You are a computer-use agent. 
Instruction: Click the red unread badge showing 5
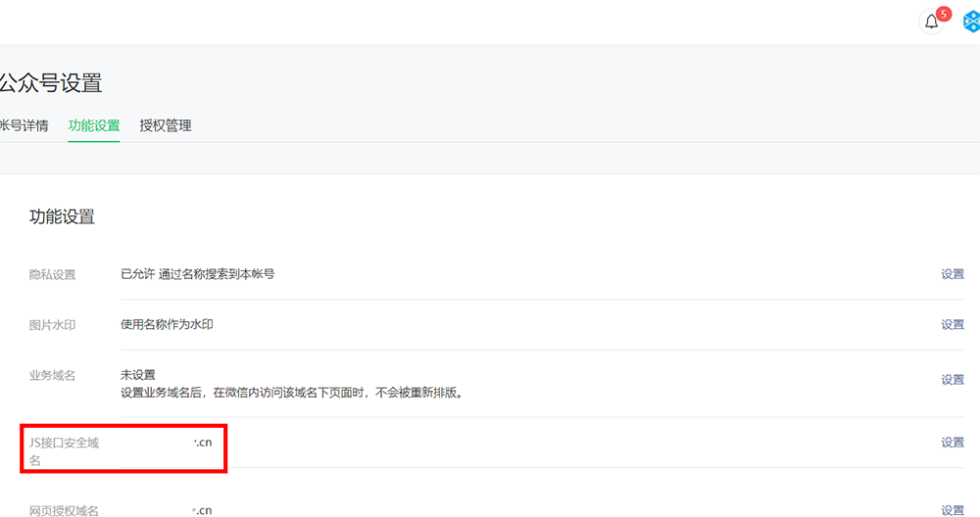click(x=944, y=14)
